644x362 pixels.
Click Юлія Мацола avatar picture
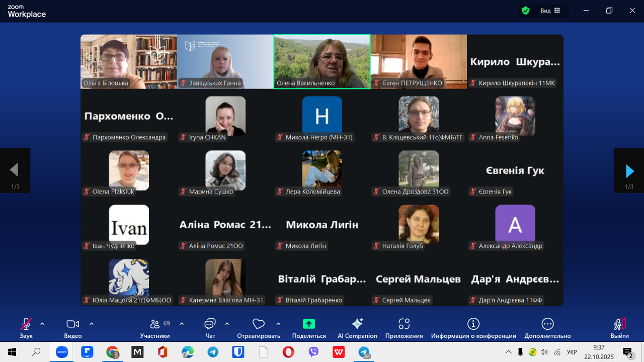click(x=129, y=279)
